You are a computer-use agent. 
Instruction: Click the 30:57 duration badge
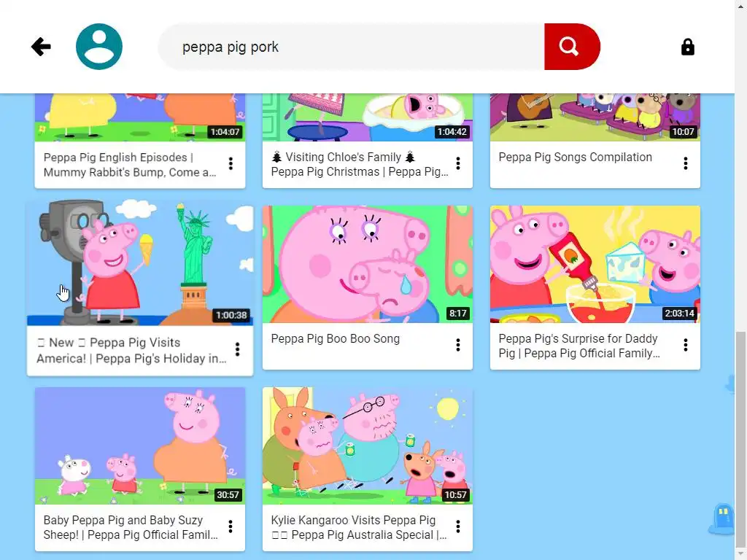(x=228, y=494)
